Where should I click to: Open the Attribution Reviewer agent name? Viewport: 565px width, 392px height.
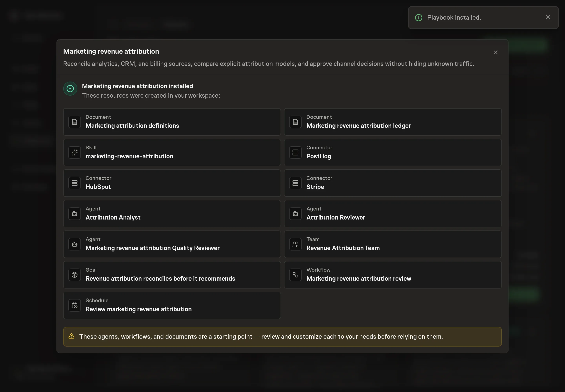coord(336,217)
